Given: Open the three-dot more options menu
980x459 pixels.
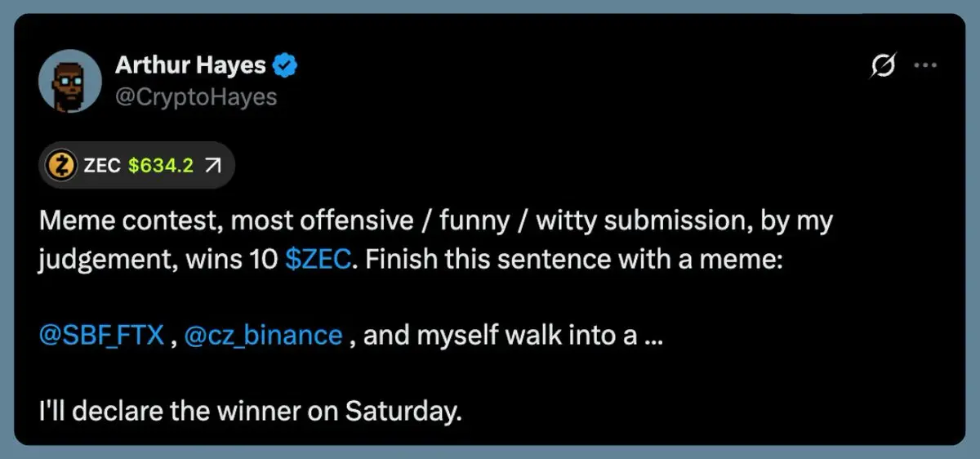Looking at the screenshot, I should [x=925, y=67].
